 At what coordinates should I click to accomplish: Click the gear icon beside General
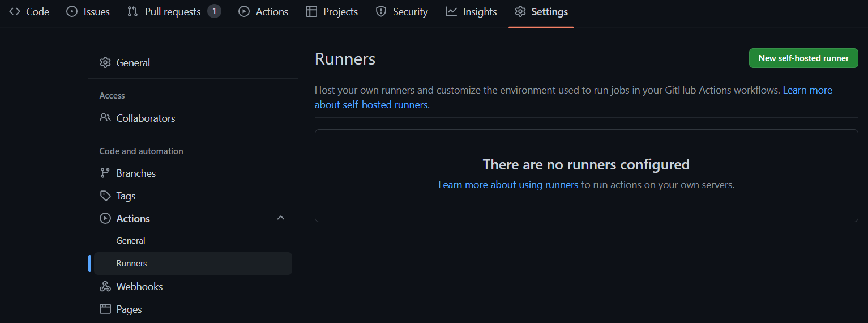click(x=105, y=63)
